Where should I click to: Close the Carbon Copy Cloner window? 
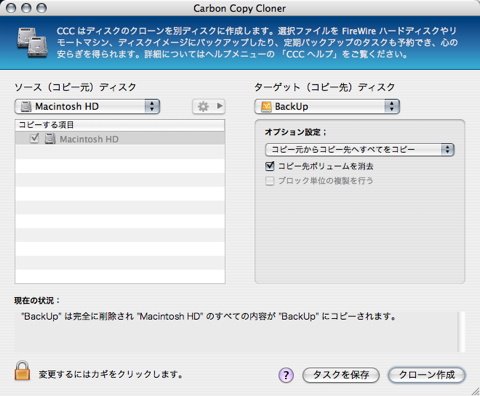pos(11,8)
